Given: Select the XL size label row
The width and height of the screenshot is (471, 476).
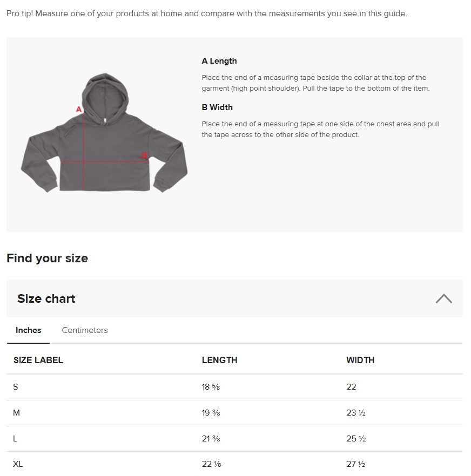Looking at the screenshot, I should (x=18, y=464).
